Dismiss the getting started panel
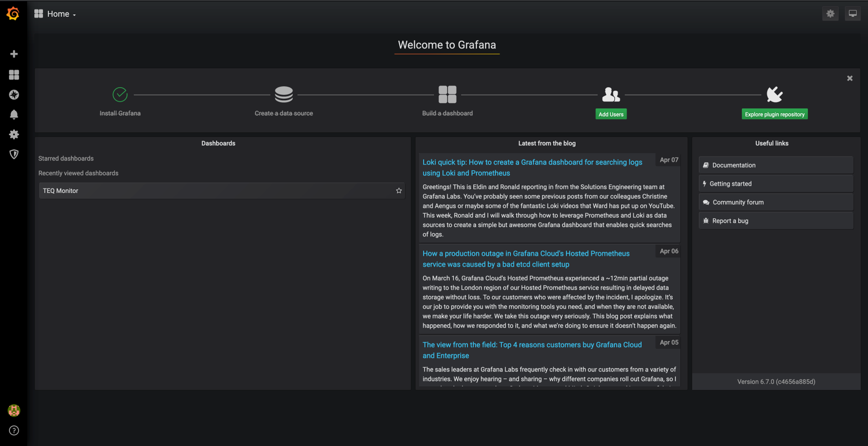 tap(850, 78)
